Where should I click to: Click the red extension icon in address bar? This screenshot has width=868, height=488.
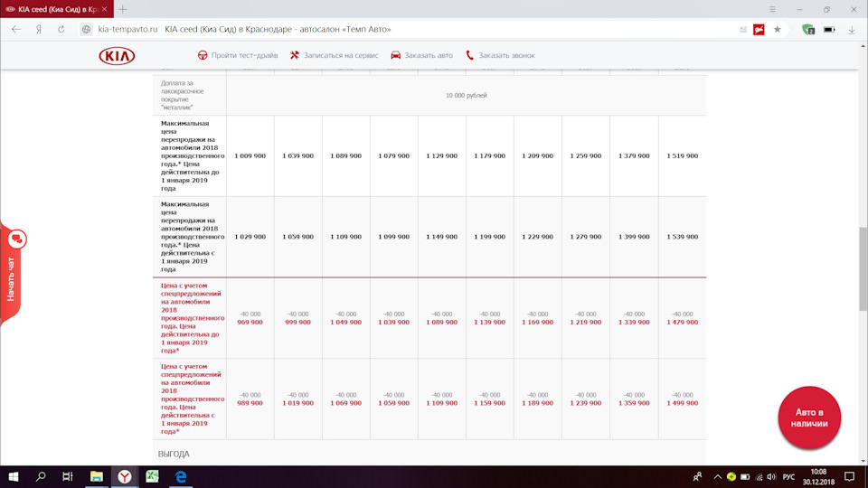[x=759, y=29]
